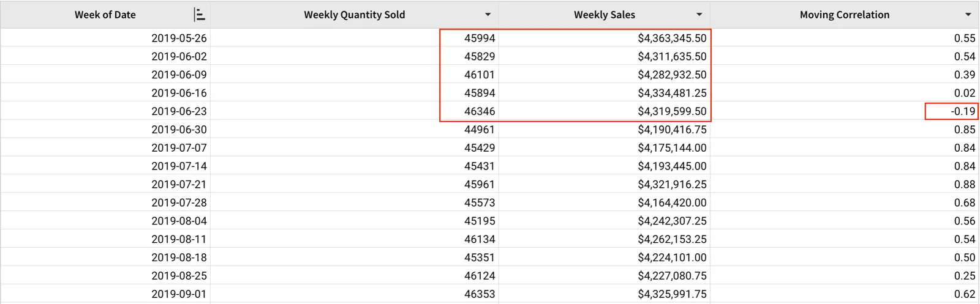This screenshot has width=980, height=304.
Task: Select the Moving Correlation header label
Action: 845,15
